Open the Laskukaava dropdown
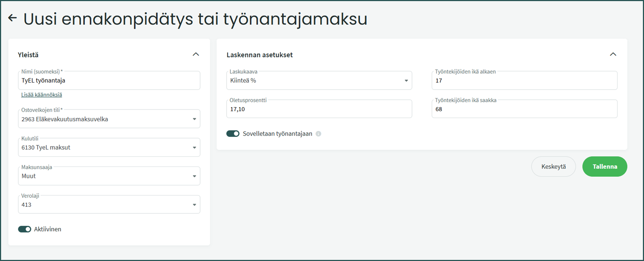The image size is (644, 261). coord(319,81)
